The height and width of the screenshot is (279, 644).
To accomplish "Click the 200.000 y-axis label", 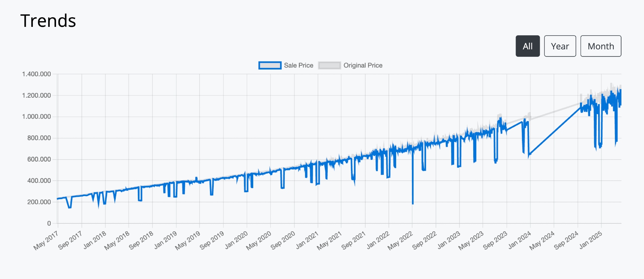I will coord(39,202).
